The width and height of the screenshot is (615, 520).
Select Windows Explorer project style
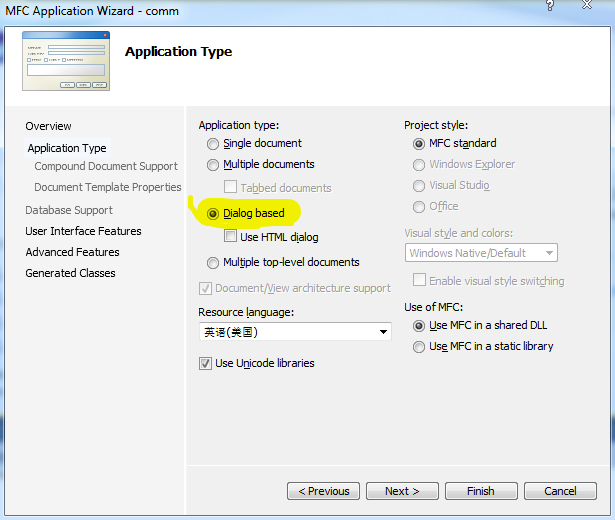tap(419, 165)
